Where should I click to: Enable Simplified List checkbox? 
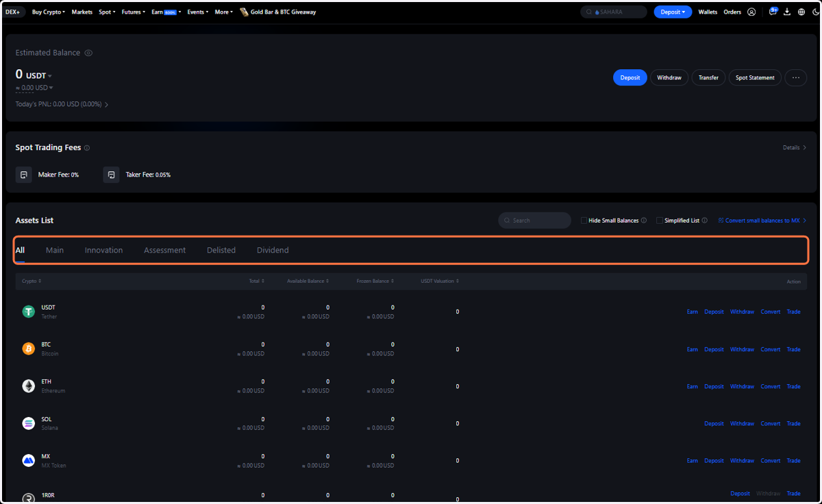point(659,220)
